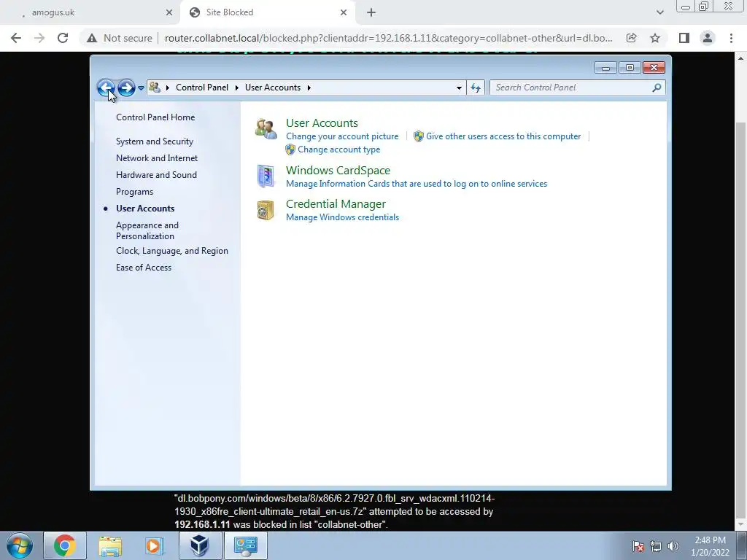
Task: Close the Site Blocked tab
Action: 344,12
